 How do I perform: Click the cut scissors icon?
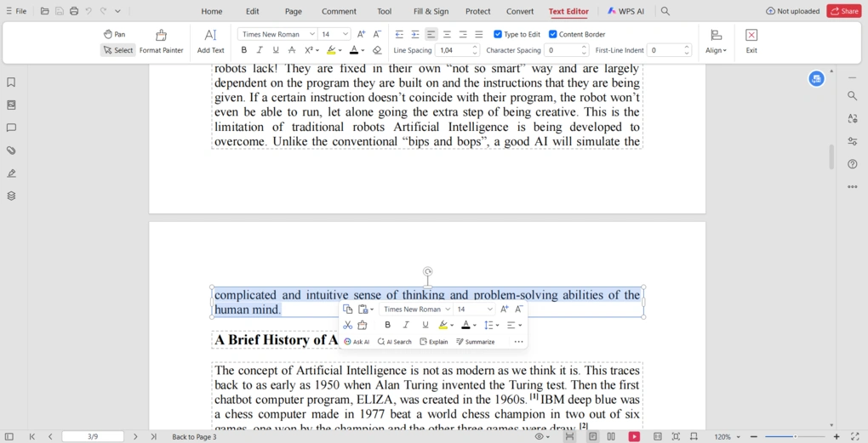click(348, 325)
